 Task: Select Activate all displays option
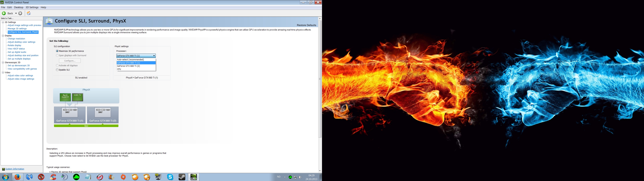pyautogui.click(x=57, y=66)
